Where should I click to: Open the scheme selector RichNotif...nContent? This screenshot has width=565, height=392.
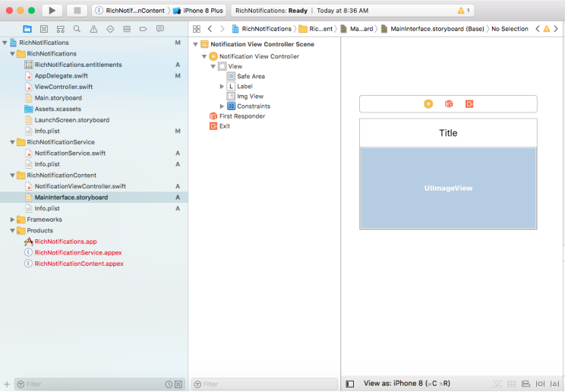[x=130, y=11]
